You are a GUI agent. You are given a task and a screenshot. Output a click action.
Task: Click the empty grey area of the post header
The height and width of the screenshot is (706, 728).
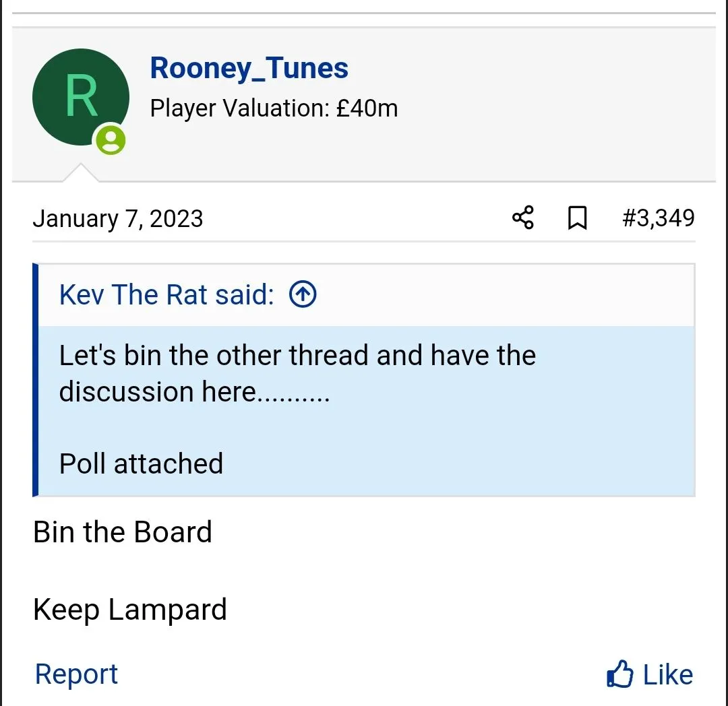553,108
